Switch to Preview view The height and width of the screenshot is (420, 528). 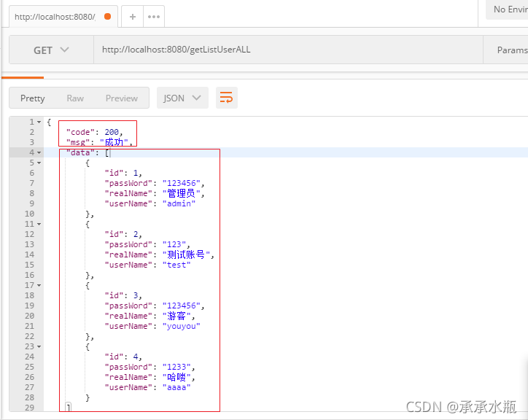coord(122,98)
